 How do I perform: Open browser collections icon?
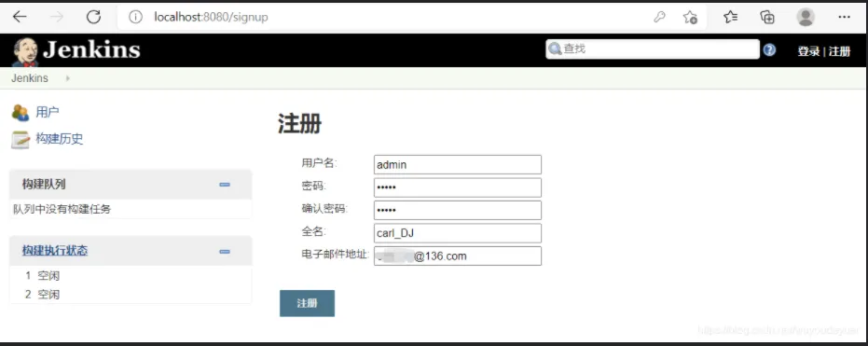(x=767, y=17)
